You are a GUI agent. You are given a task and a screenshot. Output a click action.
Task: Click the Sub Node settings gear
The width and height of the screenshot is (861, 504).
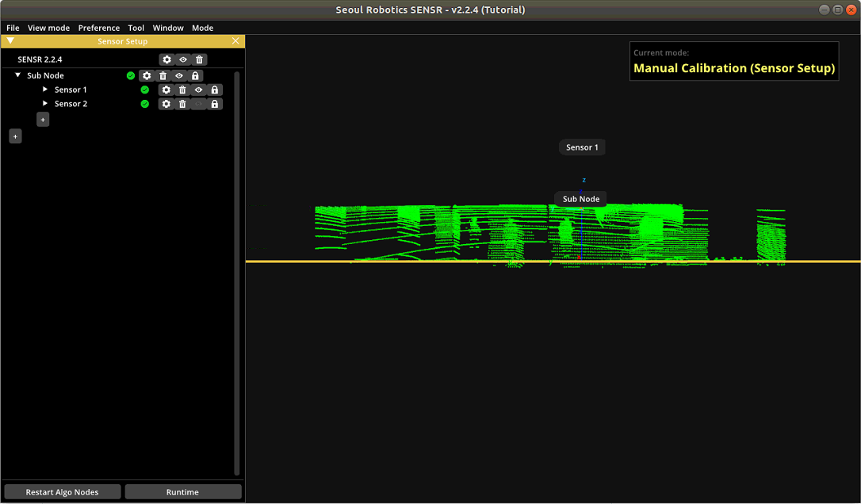point(147,76)
